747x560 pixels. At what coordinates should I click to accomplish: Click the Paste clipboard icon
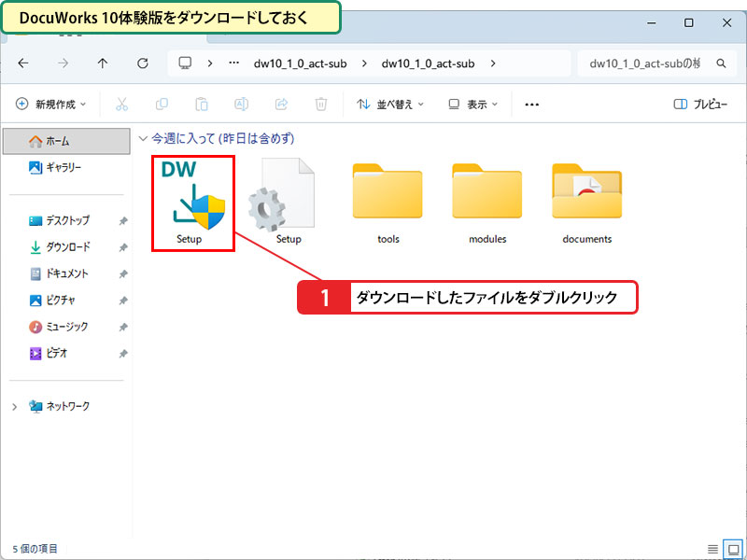202,104
